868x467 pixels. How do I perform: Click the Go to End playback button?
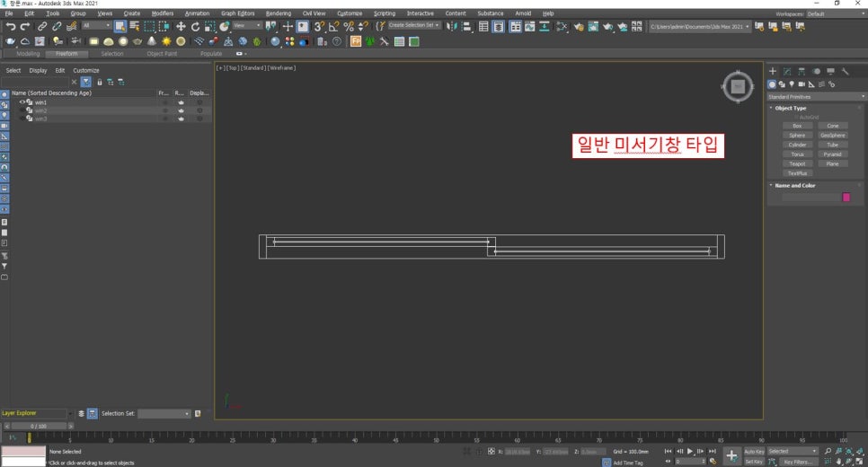point(712,452)
